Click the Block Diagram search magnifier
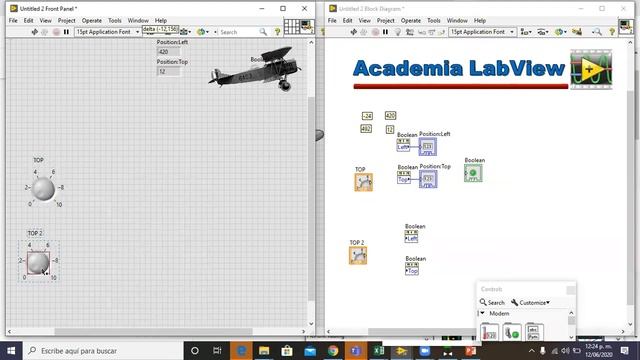This screenshot has width=640, height=360. click(x=597, y=32)
